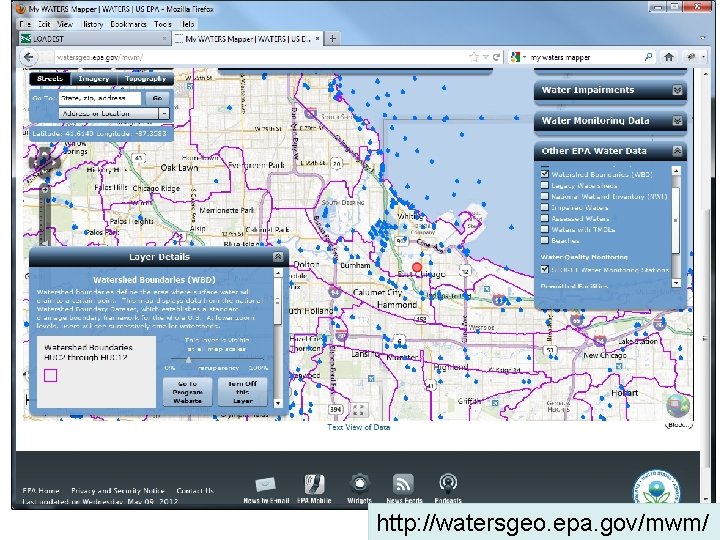Click the red location marker near East Chicago

click(417, 267)
